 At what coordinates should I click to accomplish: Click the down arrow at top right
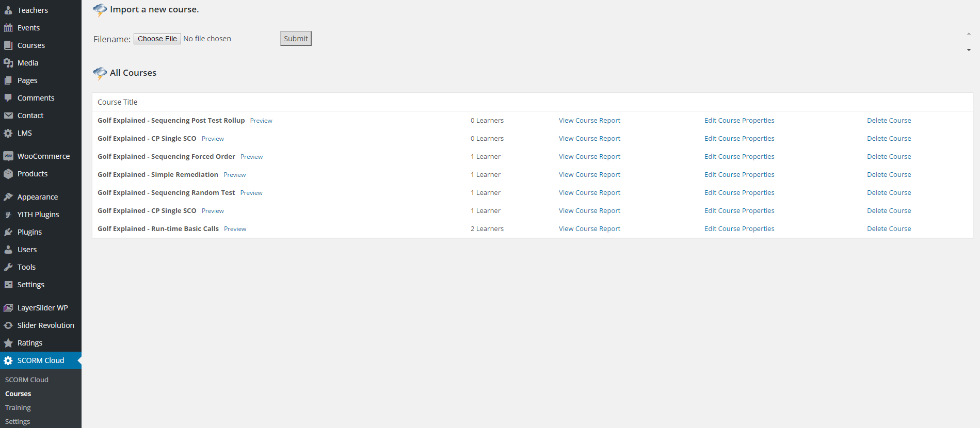969,50
